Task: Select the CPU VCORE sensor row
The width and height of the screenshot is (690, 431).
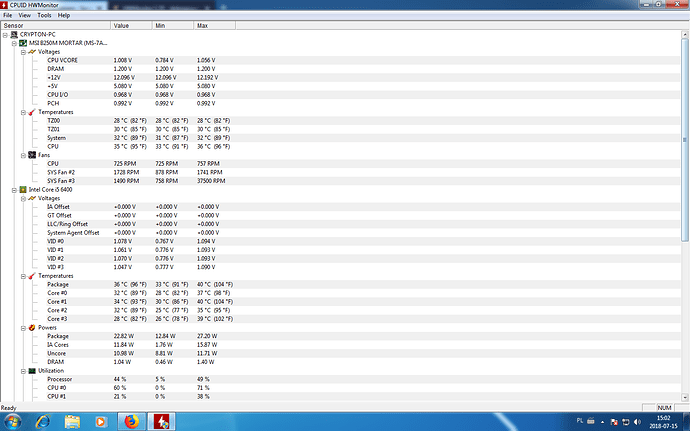Action: (x=62, y=60)
